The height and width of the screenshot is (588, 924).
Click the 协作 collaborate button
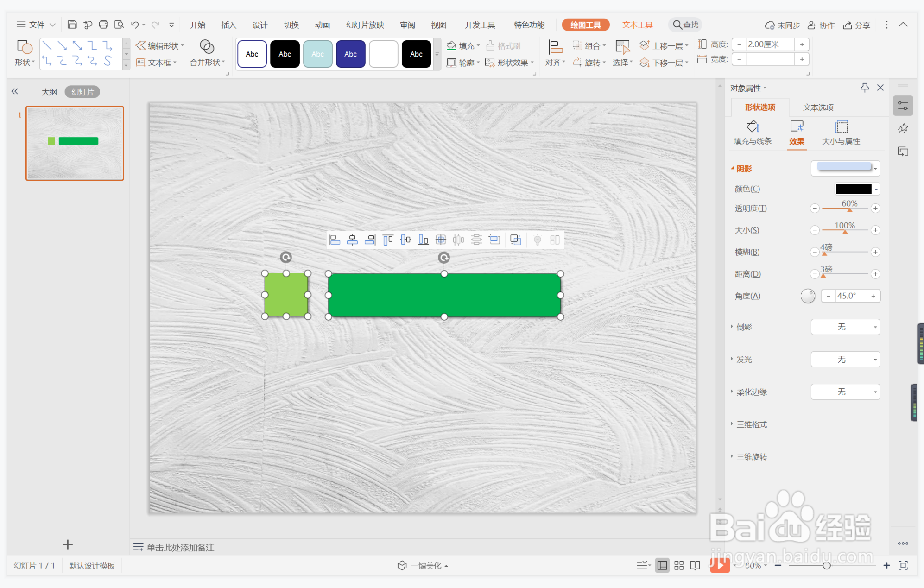[x=821, y=25]
